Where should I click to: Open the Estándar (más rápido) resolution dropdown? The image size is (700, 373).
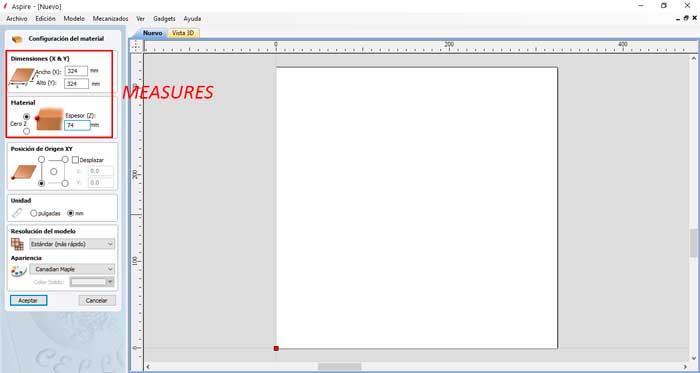[x=72, y=244]
